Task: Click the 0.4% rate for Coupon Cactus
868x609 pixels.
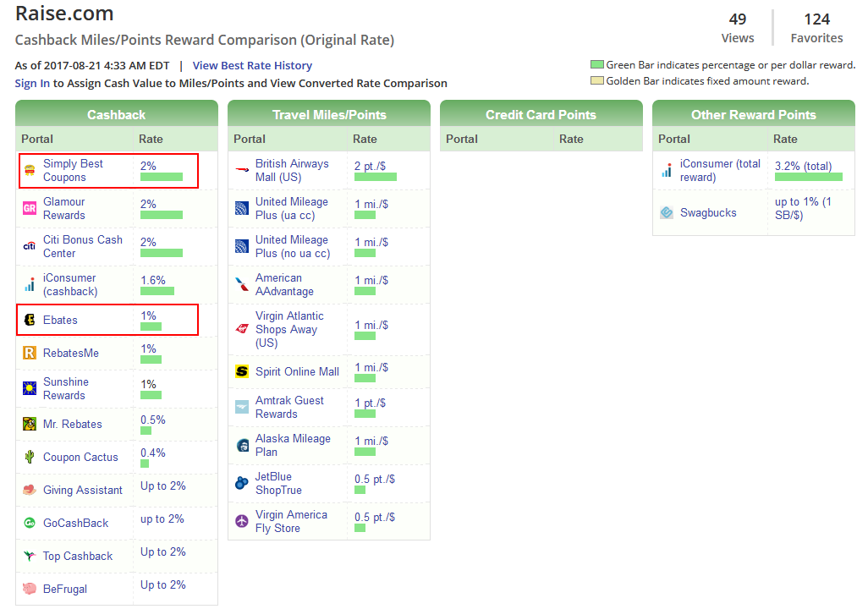Action: 153,453
